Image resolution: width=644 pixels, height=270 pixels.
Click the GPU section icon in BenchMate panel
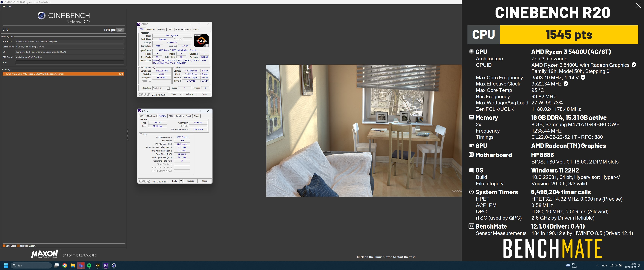(x=471, y=145)
